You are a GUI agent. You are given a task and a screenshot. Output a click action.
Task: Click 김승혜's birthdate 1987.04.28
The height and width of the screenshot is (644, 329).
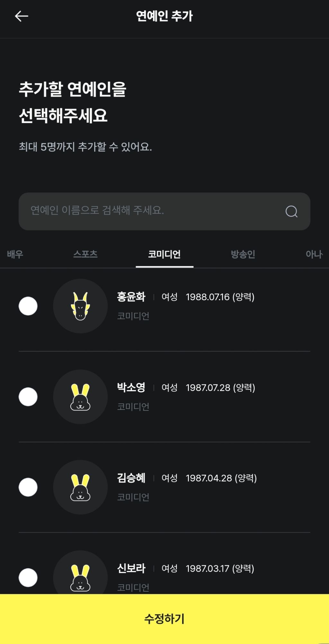[x=209, y=478]
